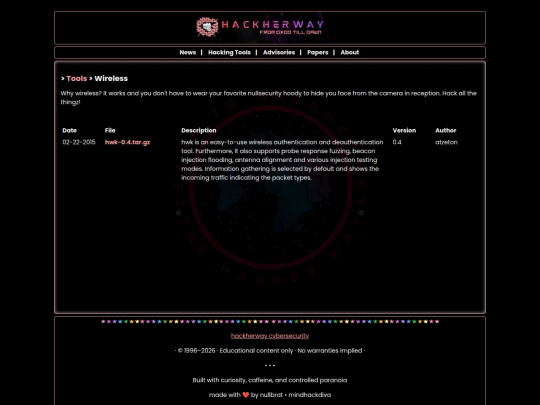Select the version value 0.4

click(397, 142)
